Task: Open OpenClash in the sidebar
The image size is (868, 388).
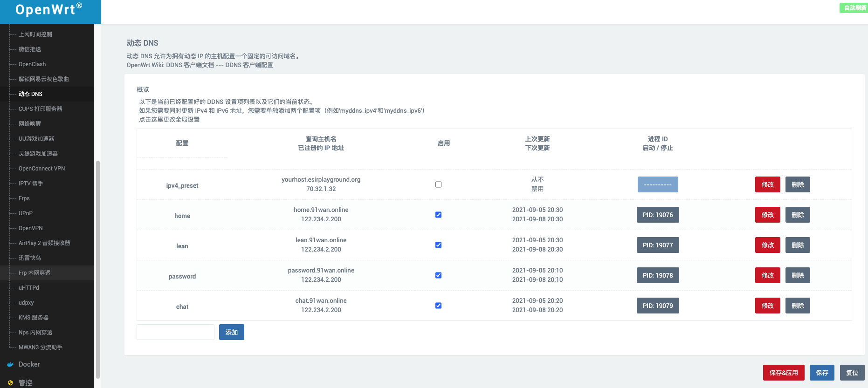Action: 32,64
